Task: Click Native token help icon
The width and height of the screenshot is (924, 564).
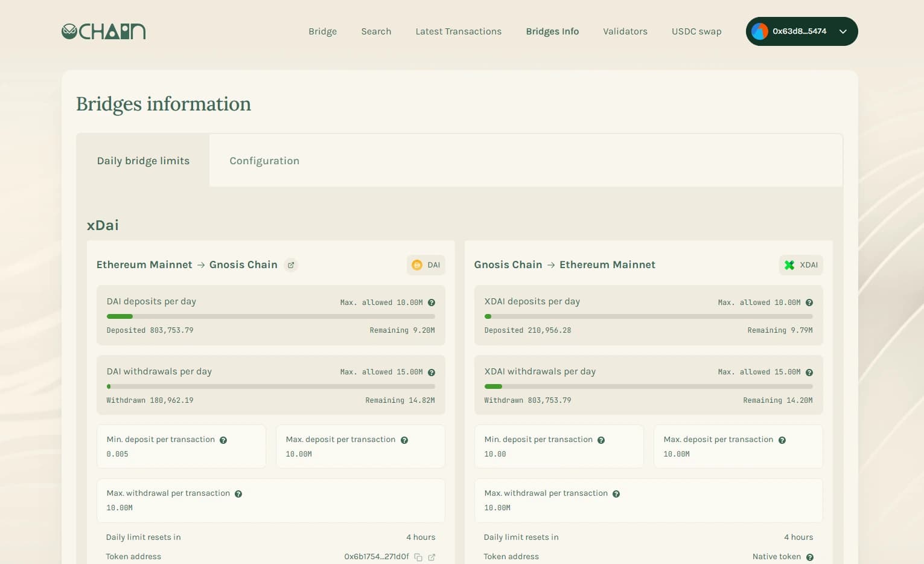Action: click(x=810, y=557)
